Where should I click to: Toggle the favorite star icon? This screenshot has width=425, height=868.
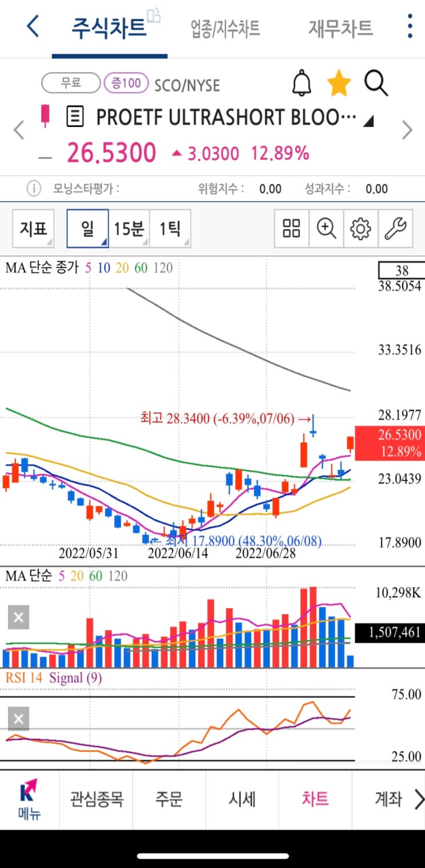click(x=339, y=84)
